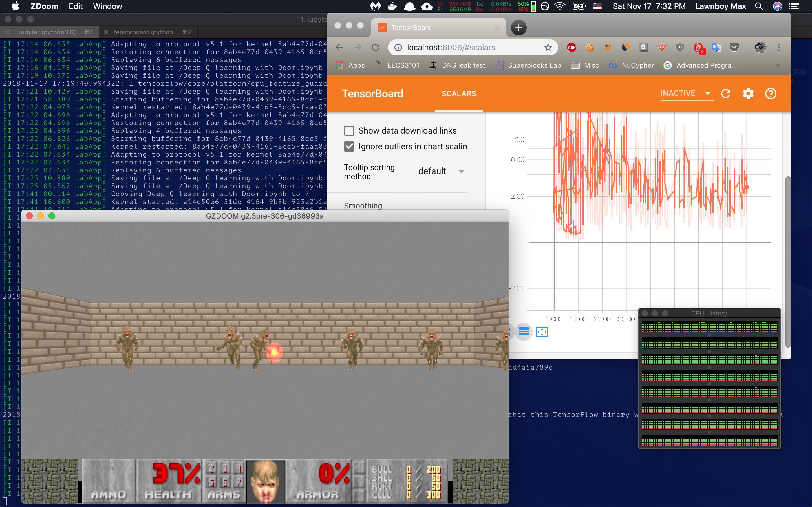Open a new browser tab
This screenshot has width=812, height=507.
coord(518,28)
